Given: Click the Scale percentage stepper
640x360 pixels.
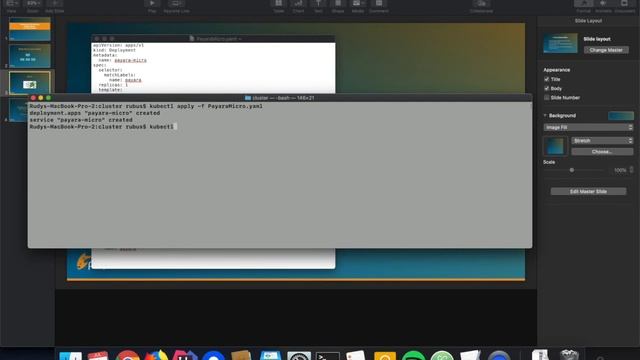Looking at the screenshot, I should [631, 170].
